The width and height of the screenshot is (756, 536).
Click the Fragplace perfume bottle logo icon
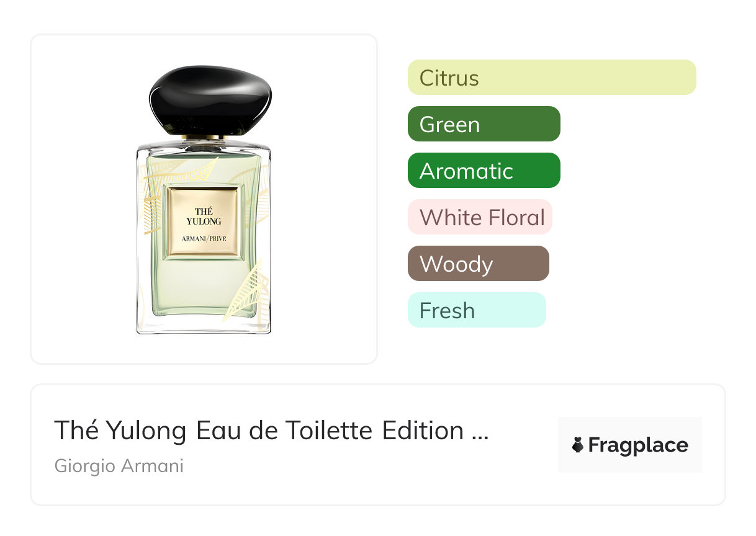point(578,445)
